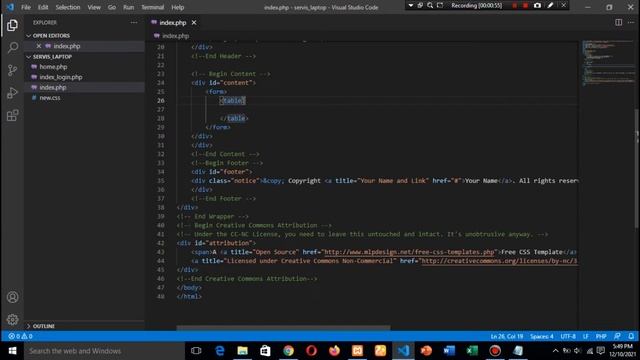Image resolution: width=640 pixels, height=360 pixels.
Task: Open File Explorer from taskbar
Action: [242, 351]
